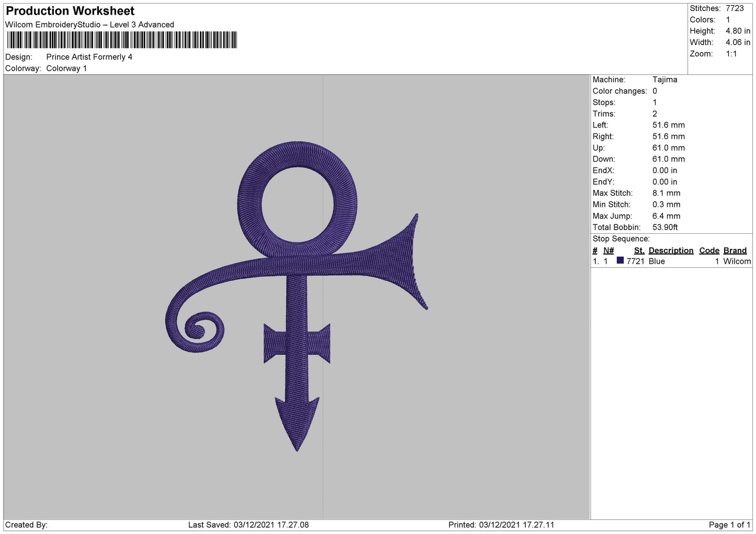This screenshot has height=534, width=756.
Task: Click the stitch count 7721 in stop sequence
Action: (x=635, y=262)
